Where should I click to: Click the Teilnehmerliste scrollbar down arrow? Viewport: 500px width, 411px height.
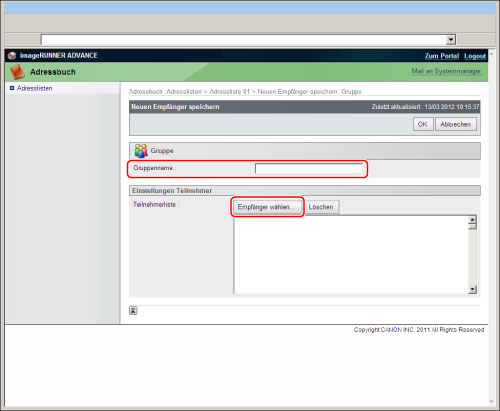pos(472,289)
